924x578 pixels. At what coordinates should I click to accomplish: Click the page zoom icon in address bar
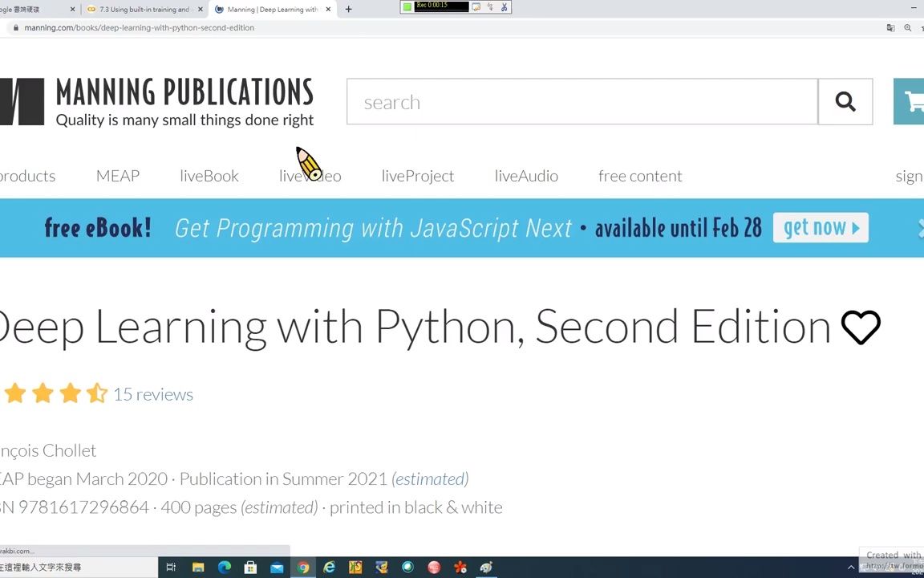point(908,27)
